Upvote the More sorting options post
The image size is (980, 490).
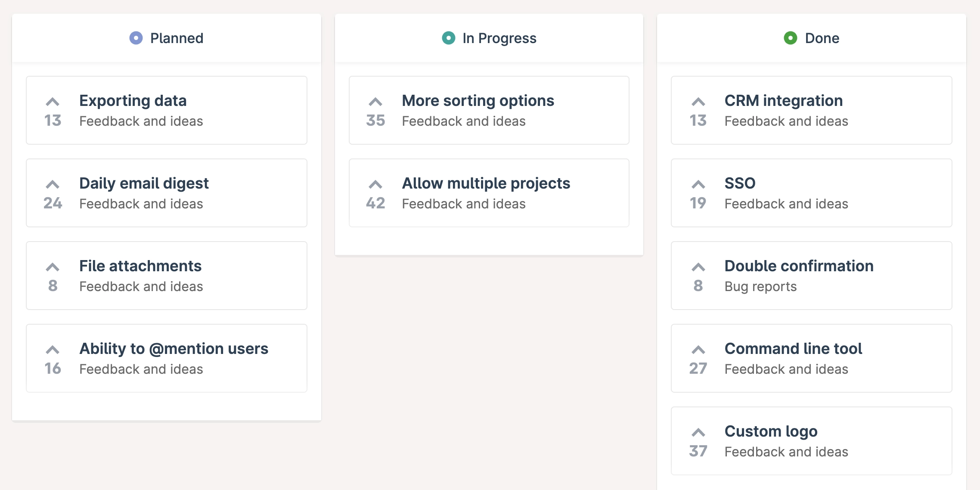click(x=375, y=102)
